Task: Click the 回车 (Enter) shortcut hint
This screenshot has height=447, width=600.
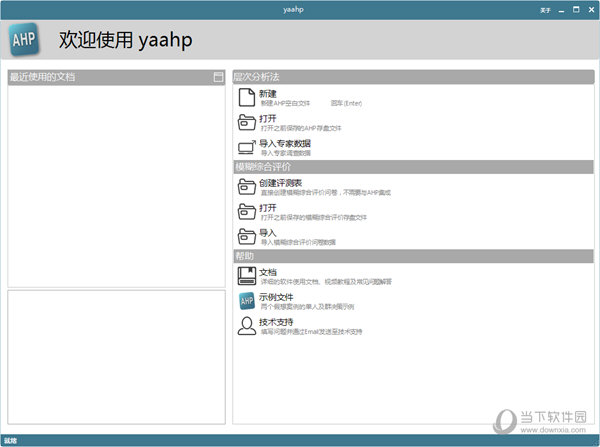Action: coord(346,103)
